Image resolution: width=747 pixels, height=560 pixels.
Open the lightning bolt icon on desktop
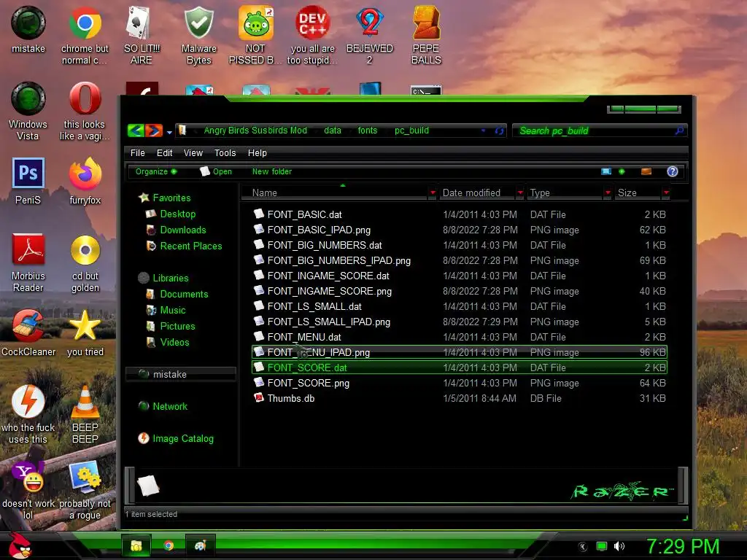[28, 414]
